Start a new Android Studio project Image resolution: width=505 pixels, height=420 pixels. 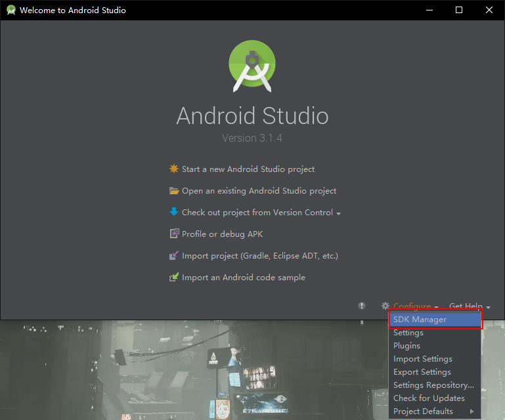pyautogui.click(x=248, y=169)
